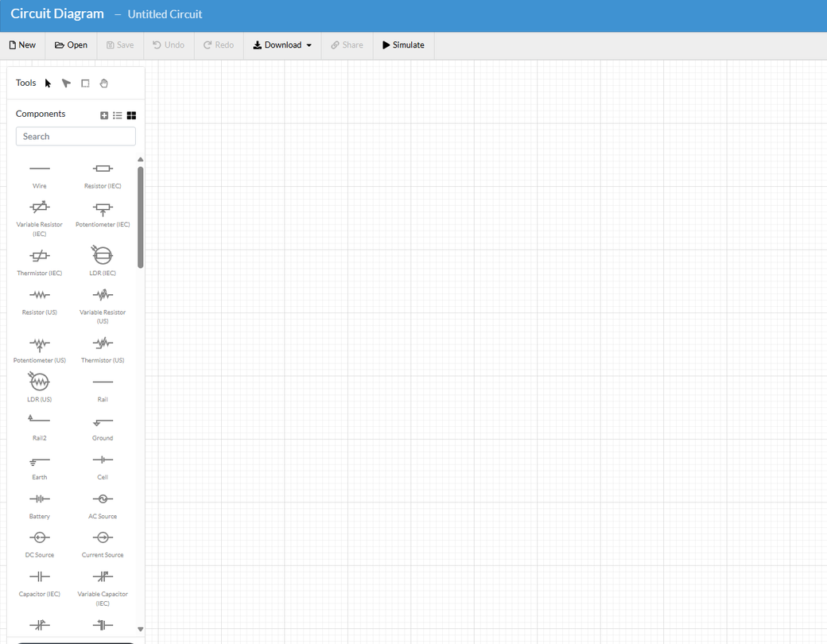The image size is (827, 644).
Task: Switch components to grid view
Action: coord(131,115)
